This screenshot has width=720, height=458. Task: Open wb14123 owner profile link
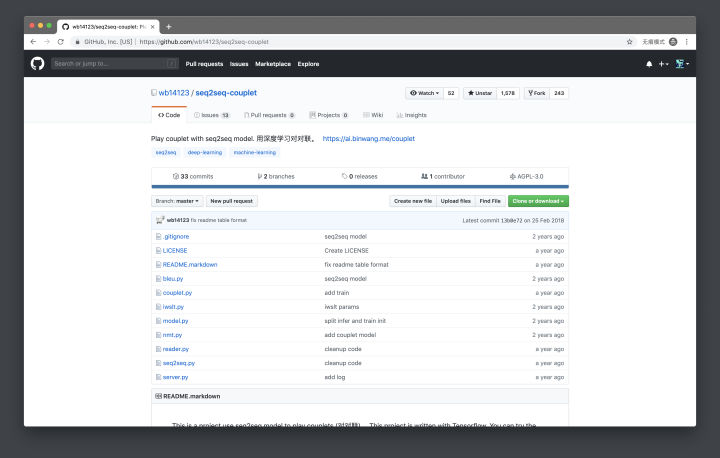tap(174, 93)
